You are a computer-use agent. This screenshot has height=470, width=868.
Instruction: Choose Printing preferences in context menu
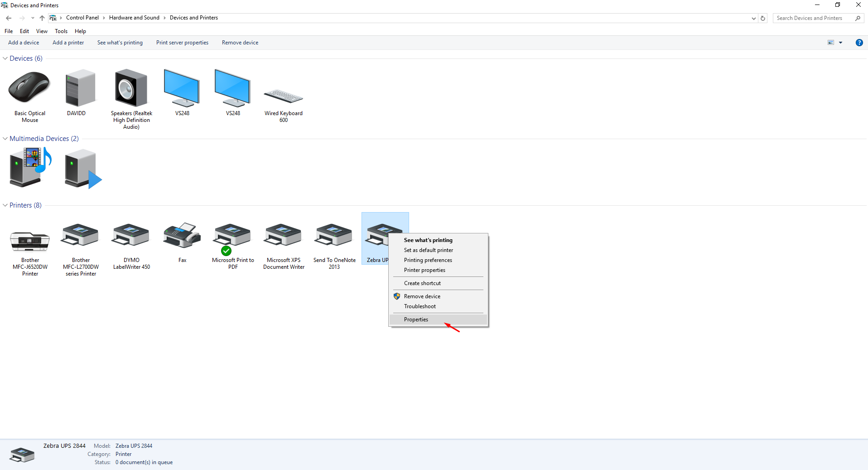438,260
